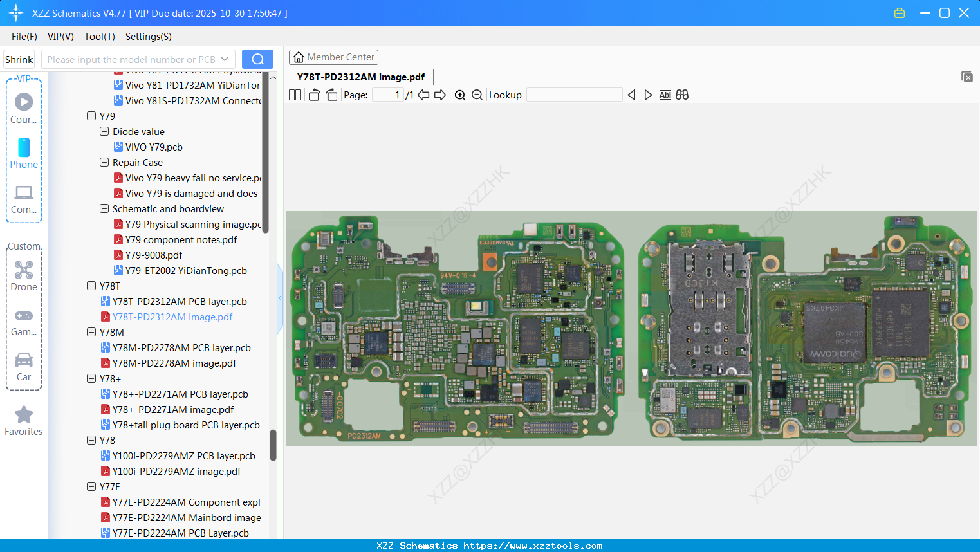The height and width of the screenshot is (552, 980).
Task: Click the scroll-up arrow above the tree
Action: pos(273,77)
